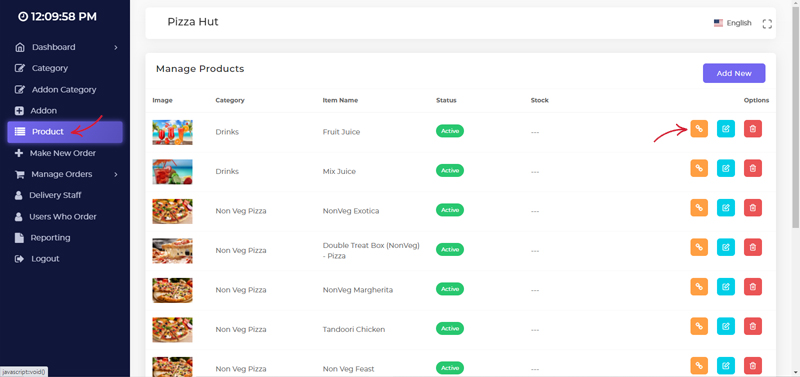The image size is (800, 377).
Task: Click Active status badge for Fruit Juice
Action: (449, 131)
